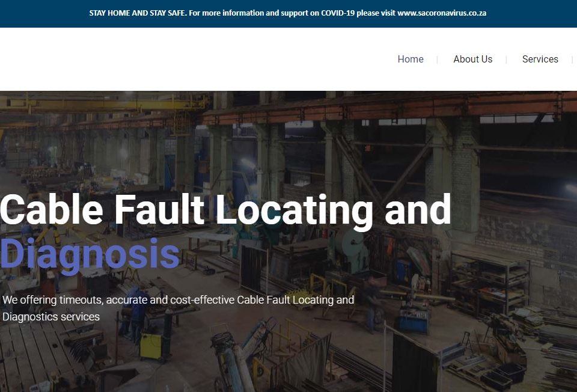Viewport: 577px width, 392px height.
Task: Click the cost-effective services tagline
Action: point(179,299)
